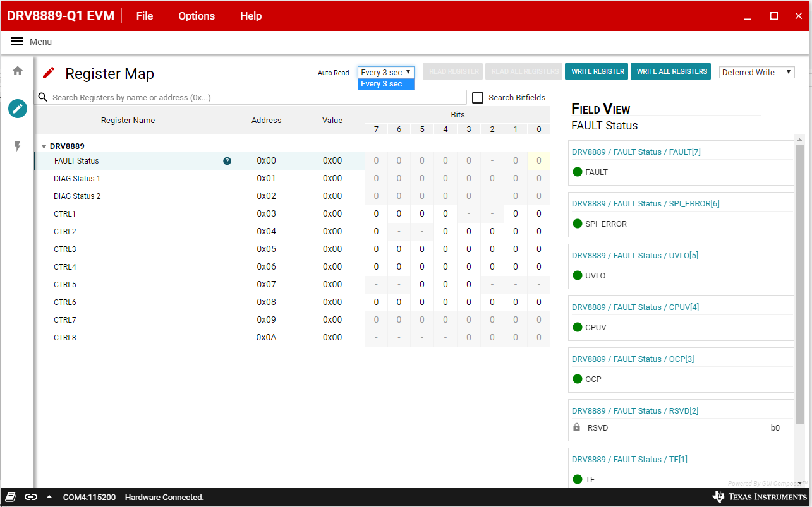
Task: Toggle the CPUV green indicator
Action: 577,327
